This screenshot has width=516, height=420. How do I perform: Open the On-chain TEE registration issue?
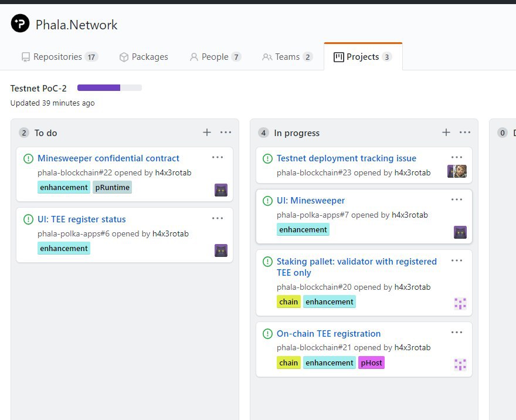(x=328, y=334)
